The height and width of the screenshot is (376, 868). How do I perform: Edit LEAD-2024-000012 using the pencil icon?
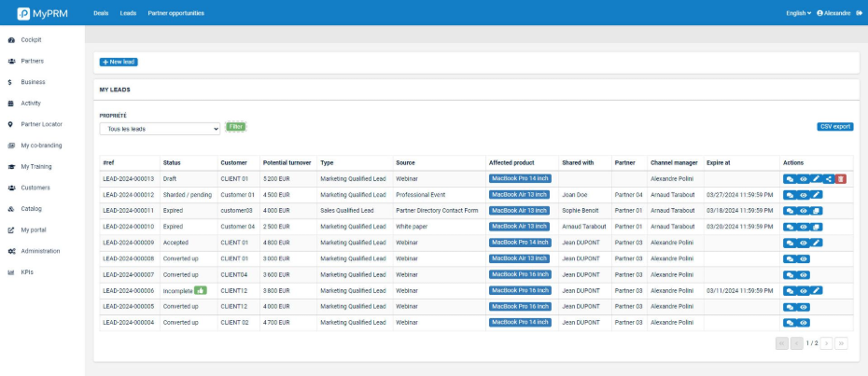(x=816, y=195)
